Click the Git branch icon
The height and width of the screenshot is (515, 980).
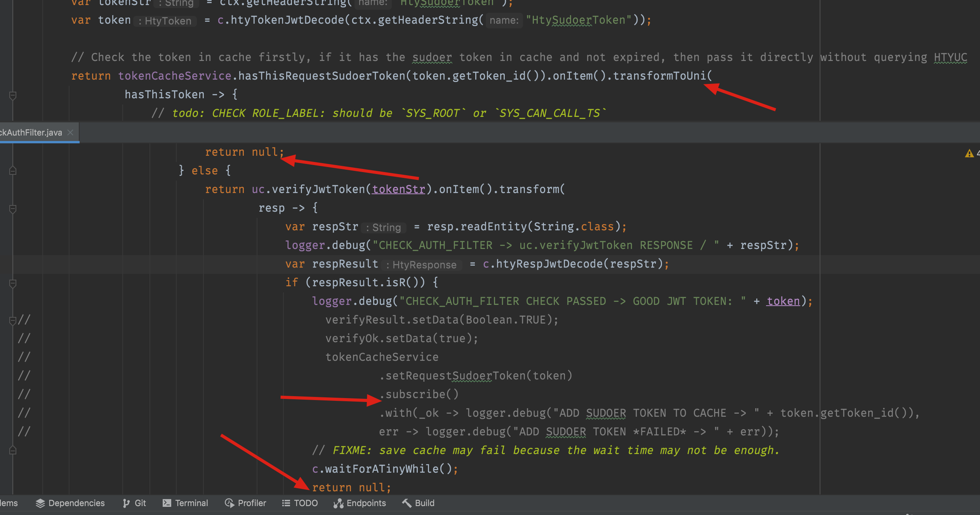(126, 503)
